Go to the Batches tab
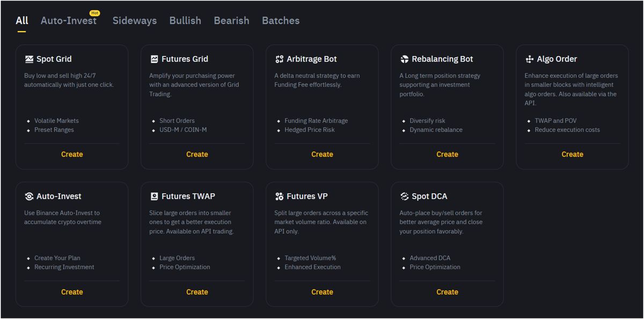644x319 pixels. pos(281,20)
